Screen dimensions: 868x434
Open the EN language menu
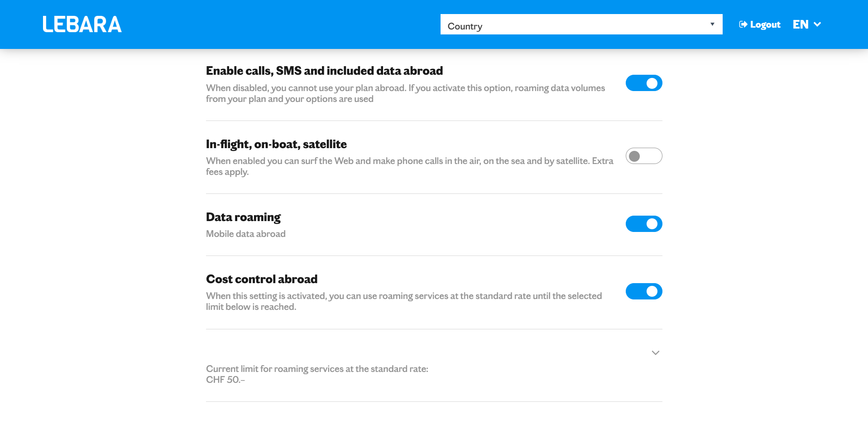pos(801,24)
